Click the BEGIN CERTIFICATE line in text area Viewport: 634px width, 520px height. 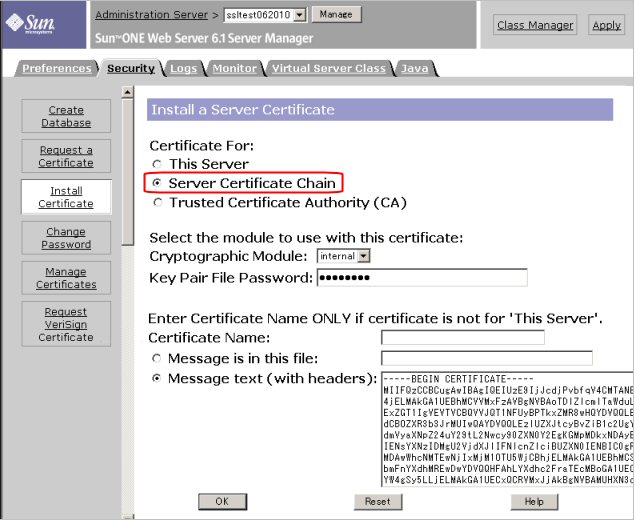pos(459,379)
